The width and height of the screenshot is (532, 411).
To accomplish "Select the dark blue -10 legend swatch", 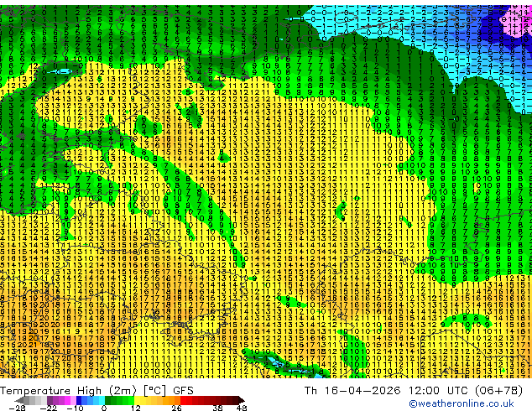I will click(x=79, y=400).
